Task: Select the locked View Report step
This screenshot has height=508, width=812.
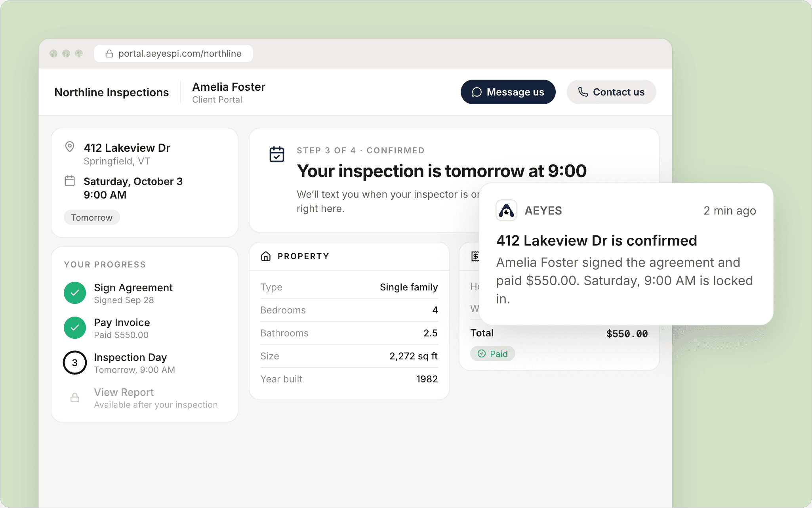Action: pos(144,397)
